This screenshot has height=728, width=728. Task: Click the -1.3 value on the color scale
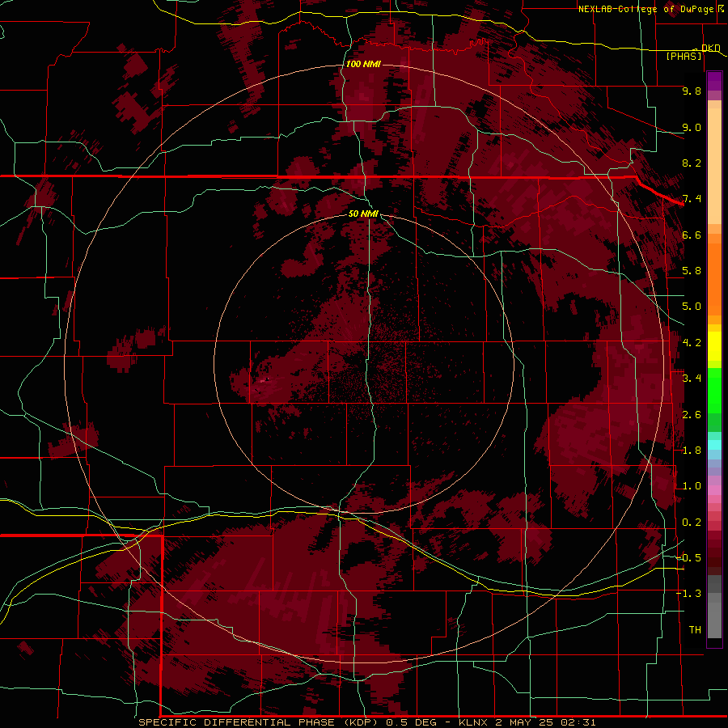(x=688, y=594)
